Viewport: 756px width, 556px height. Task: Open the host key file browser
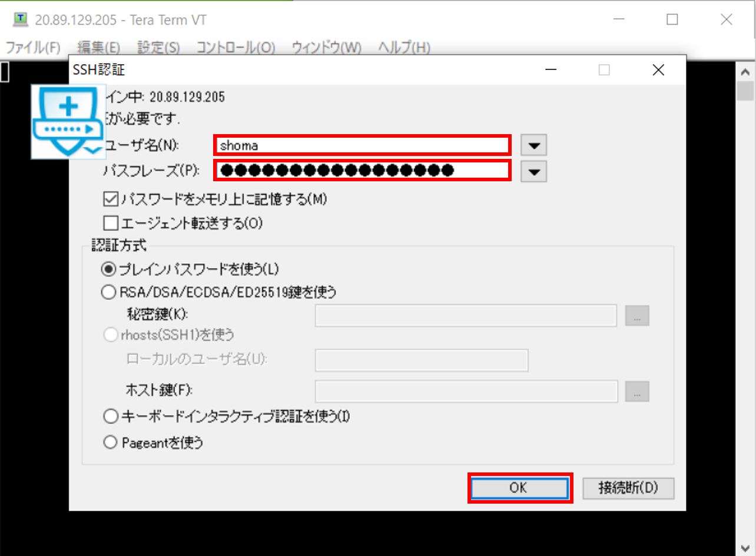coord(636,391)
